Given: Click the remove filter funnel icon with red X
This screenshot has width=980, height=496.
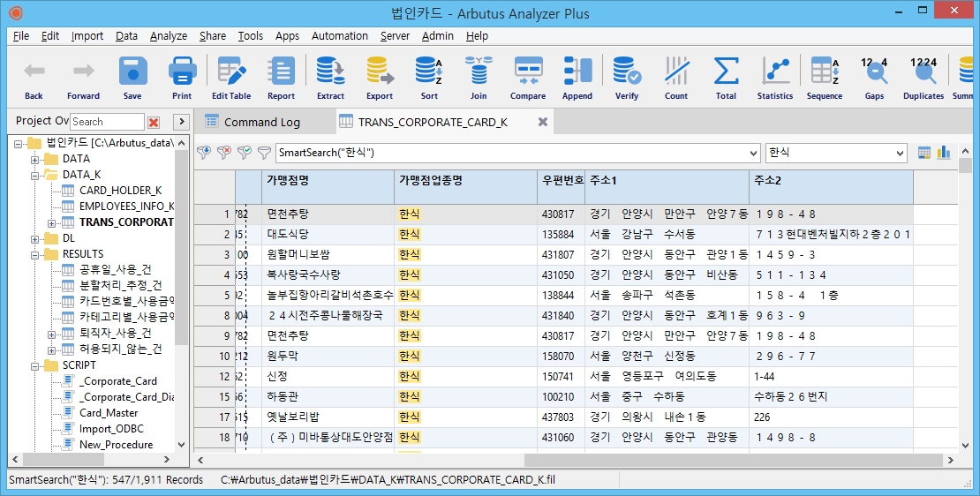Looking at the screenshot, I should 223,153.
